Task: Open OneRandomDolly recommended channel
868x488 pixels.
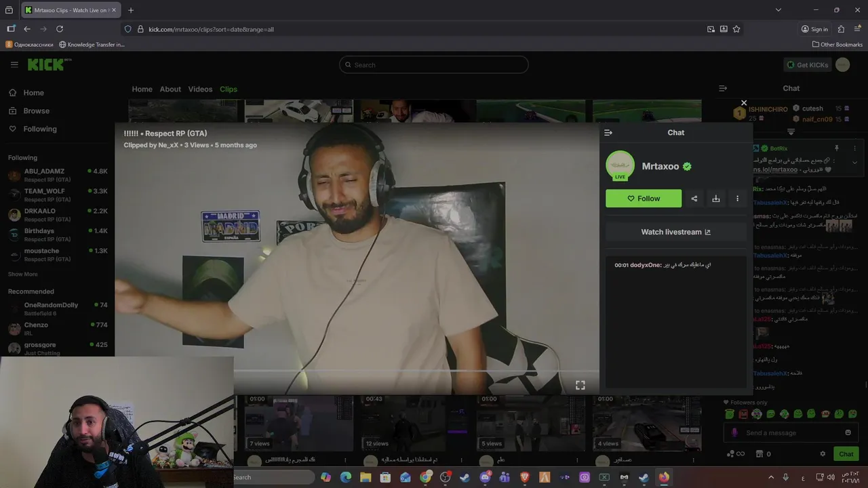Action: point(57,308)
